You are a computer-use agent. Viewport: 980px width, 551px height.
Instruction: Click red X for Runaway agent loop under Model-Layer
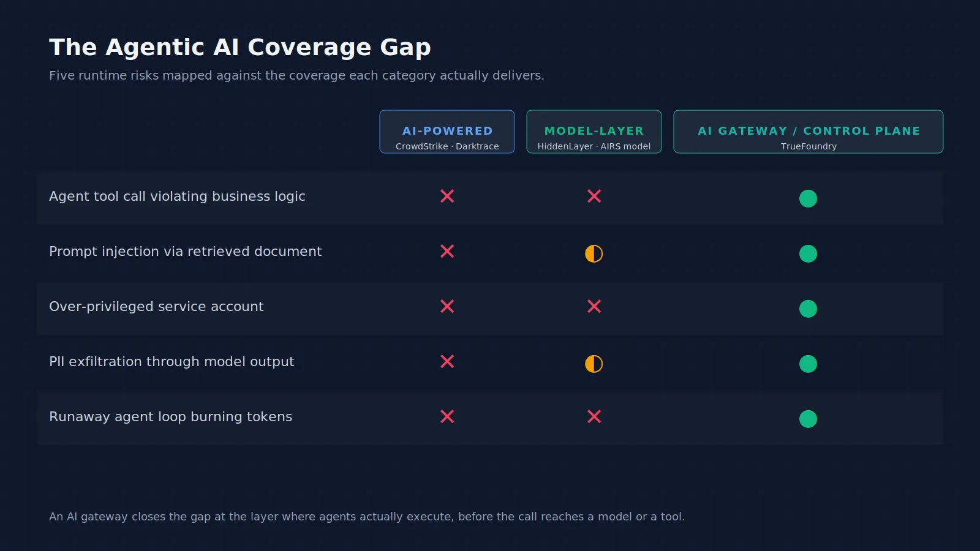(594, 416)
